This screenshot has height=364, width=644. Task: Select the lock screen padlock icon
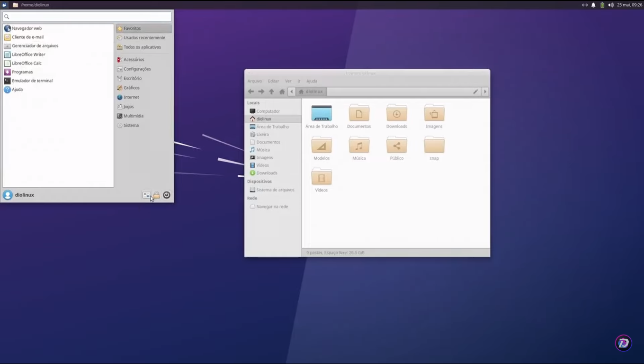(156, 195)
